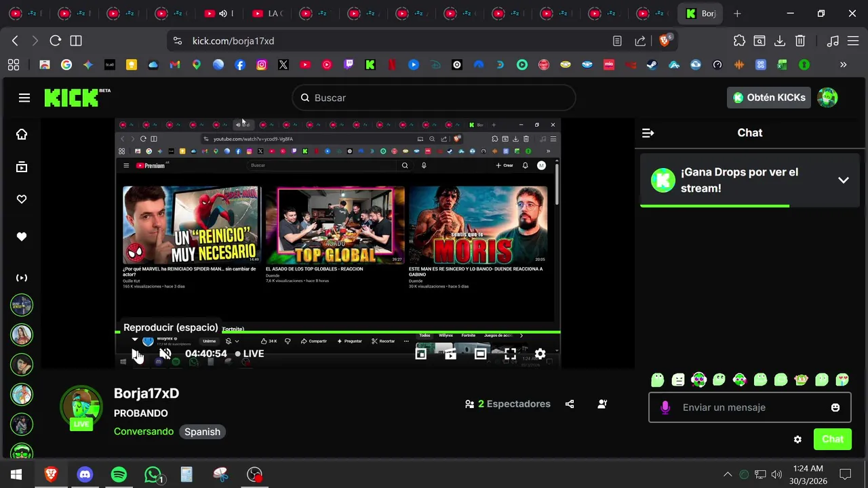Reload the page
This screenshot has width=868, height=488.
tap(56, 41)
